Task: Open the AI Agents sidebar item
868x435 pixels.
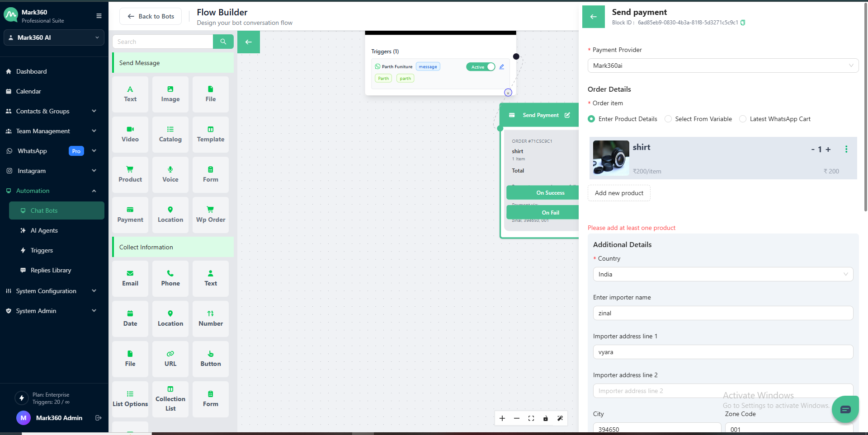Action: pos(44,230)
